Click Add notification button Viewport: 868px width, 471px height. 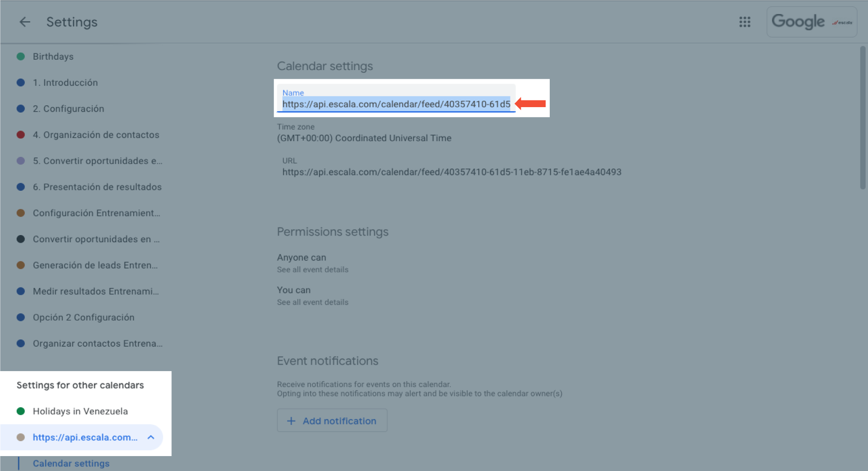332,421
